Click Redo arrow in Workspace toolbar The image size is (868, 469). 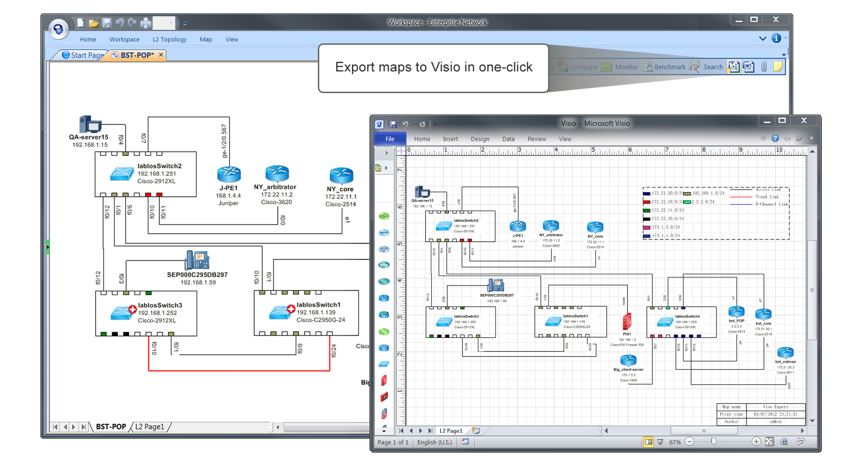[132, 23]
